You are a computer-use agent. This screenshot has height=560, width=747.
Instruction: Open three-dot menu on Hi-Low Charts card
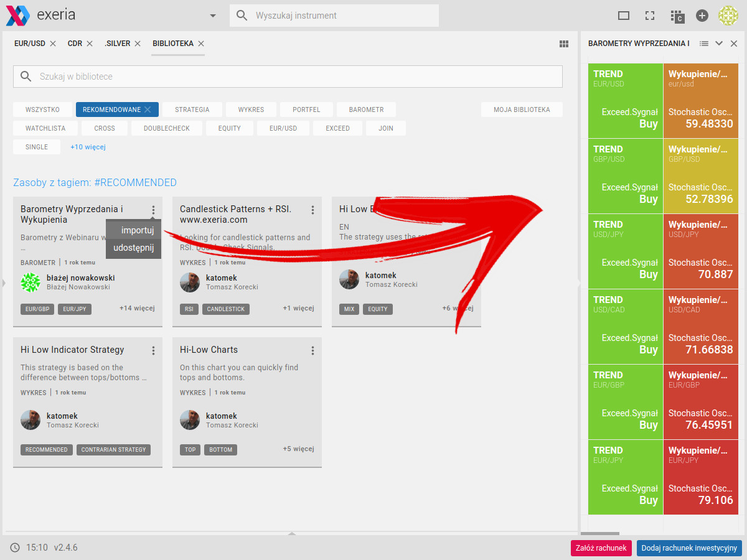(312, 351)
